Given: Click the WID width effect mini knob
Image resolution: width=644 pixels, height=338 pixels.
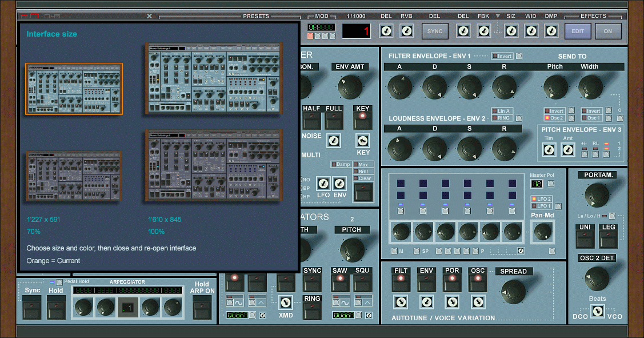Looking at the screenshot, I should [x=531, y=31].
